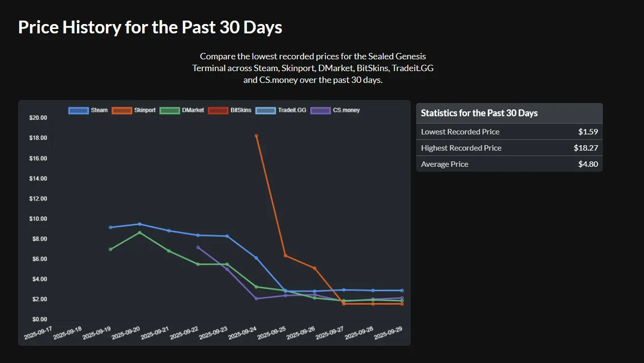Select the Skinport peak point near $18.00
This screenshot has height=363, width=644.
pos(256,136)
